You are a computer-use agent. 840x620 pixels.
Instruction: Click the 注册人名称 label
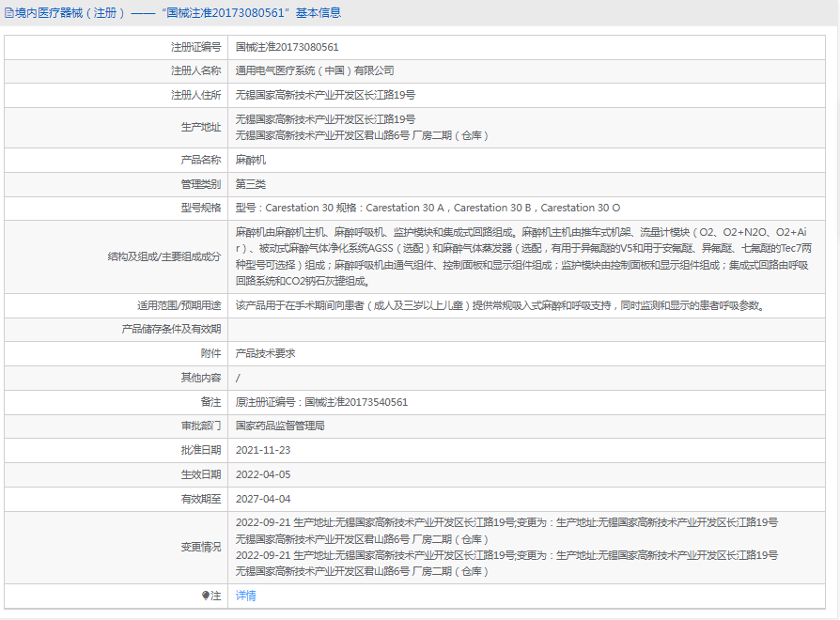point(196,70)
